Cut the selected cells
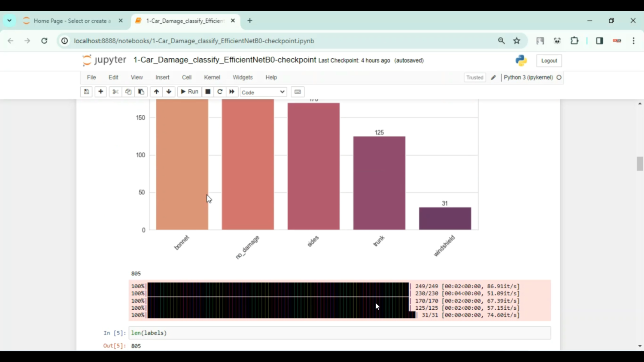This screenshot has width=644, height=362. tap(115, 91)
